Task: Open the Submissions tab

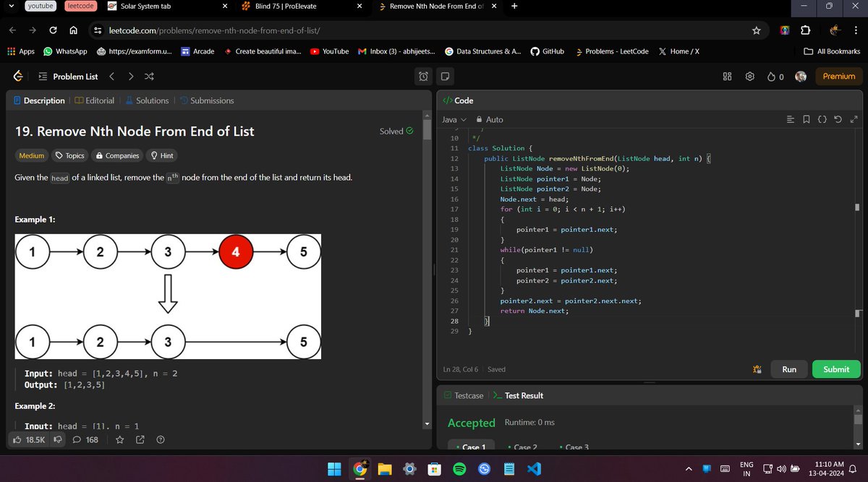Action: [207, 100]
